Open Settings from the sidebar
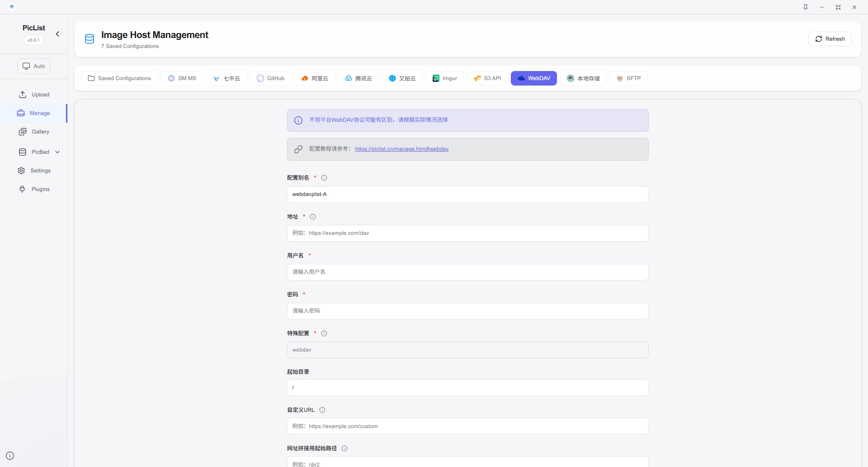The height and width of the screenshot is (467, 868). click(x=34, y=171)
